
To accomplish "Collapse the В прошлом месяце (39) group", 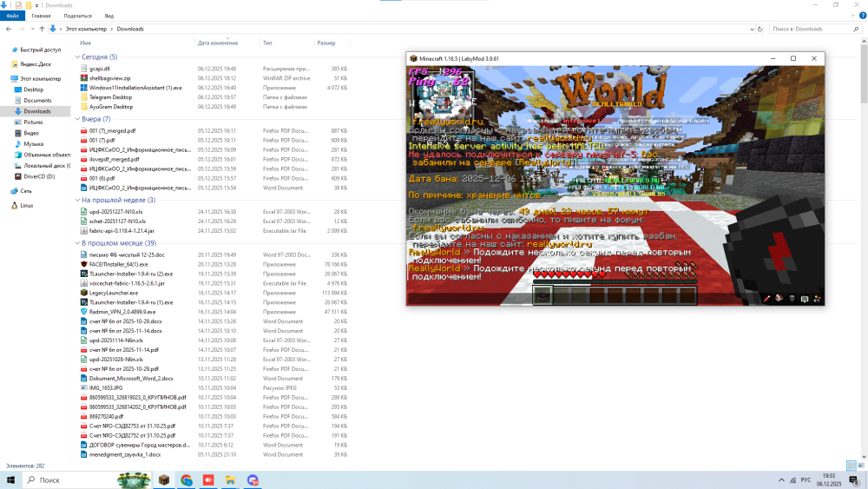I will click(77, 243).
